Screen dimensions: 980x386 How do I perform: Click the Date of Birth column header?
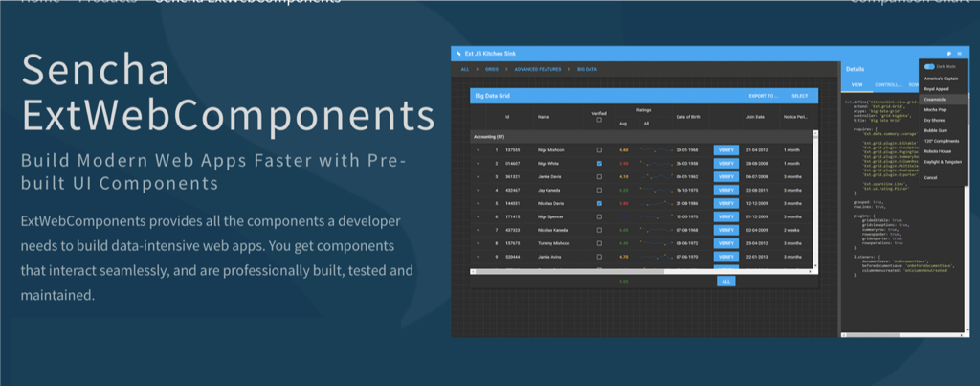pyautogui.click(x=691, y=116)
